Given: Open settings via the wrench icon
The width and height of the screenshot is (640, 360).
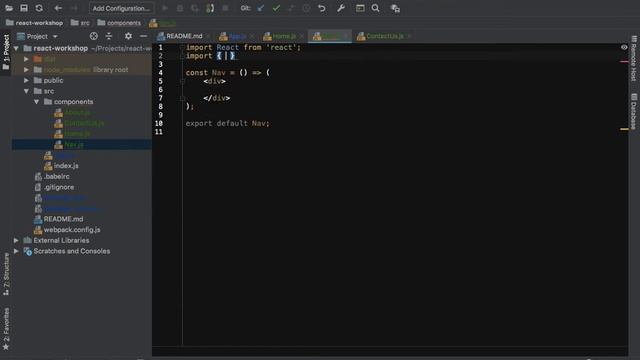Looking at the screenshot, I should click(341, 8).
